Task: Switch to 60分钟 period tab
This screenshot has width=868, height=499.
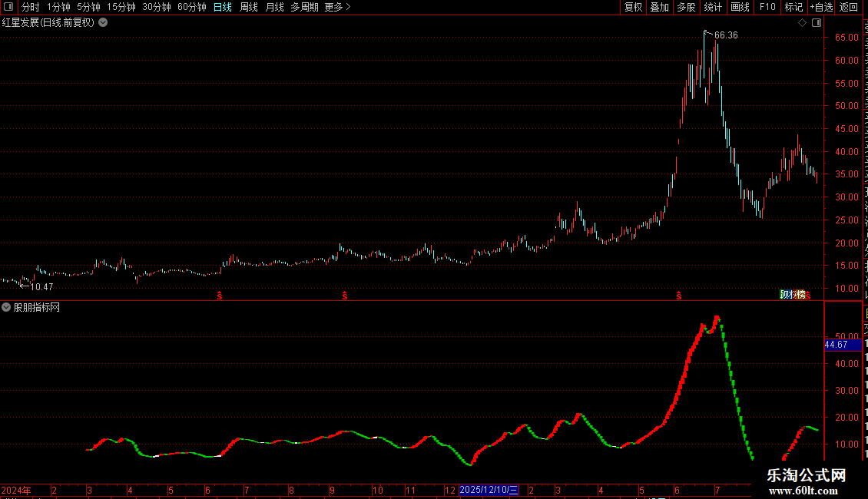Action: pyautogui.click(x=191, y=7)
